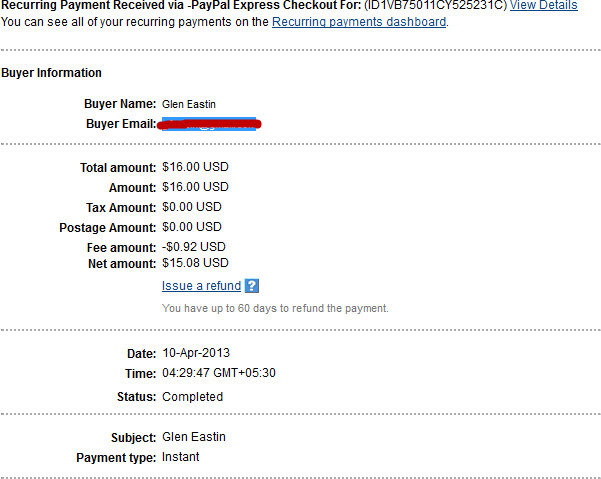The image size is (601, 479).
Task: Click the buyer name value beside Buyer Name
Action: coord(189,104)
